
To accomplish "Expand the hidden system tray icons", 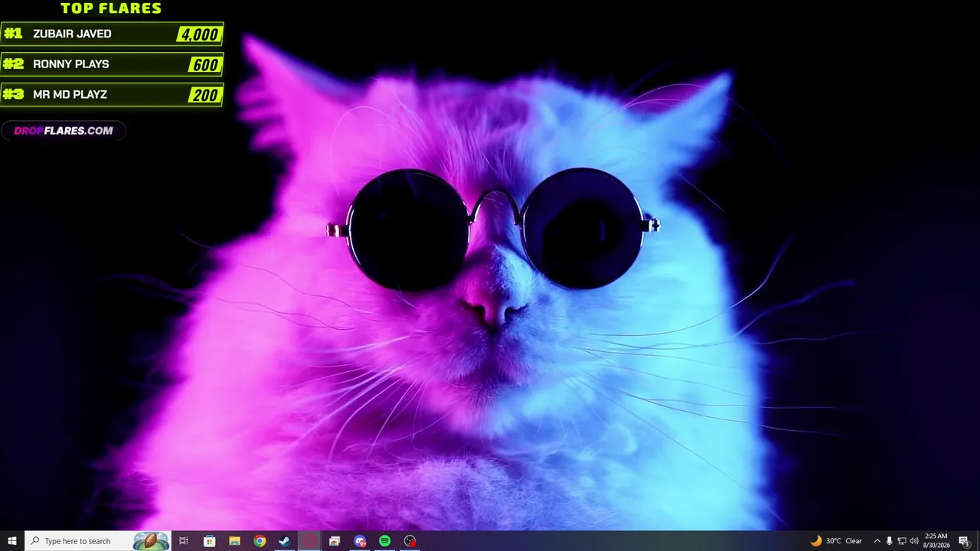I will pos(877,541).
